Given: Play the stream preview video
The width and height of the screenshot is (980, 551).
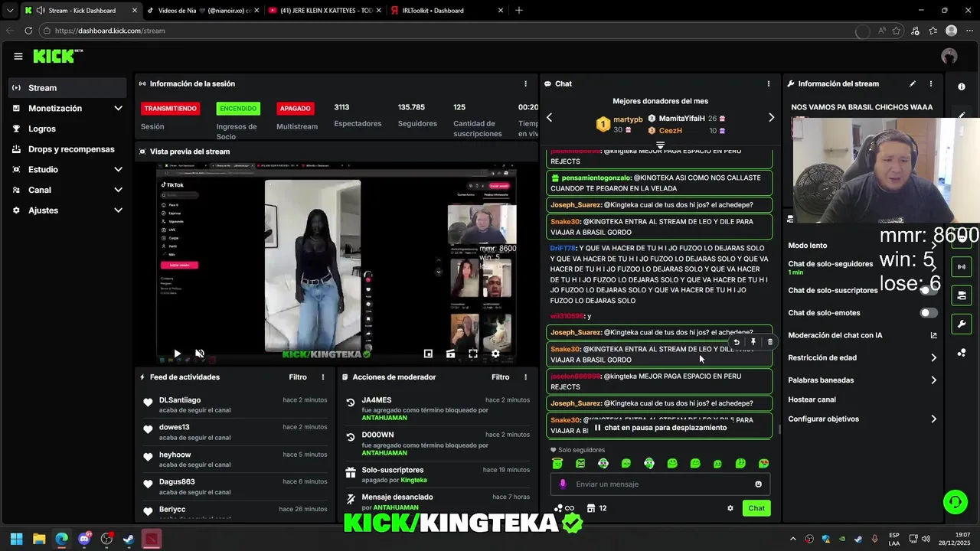Looking at the screenshot, I should (177, 354).
